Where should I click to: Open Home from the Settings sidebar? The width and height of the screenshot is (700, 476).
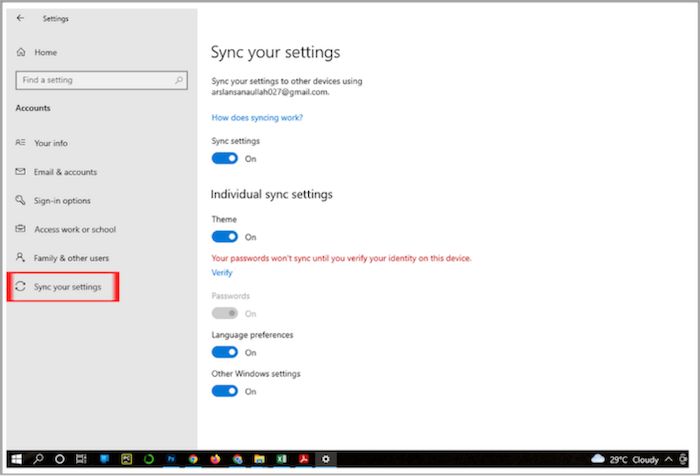tap(45, 52)
